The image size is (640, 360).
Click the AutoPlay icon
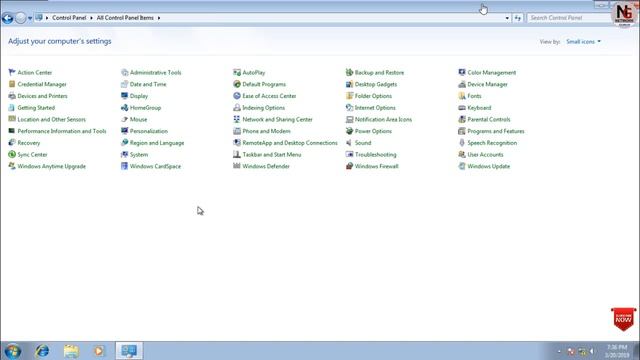tap(237, 72)
